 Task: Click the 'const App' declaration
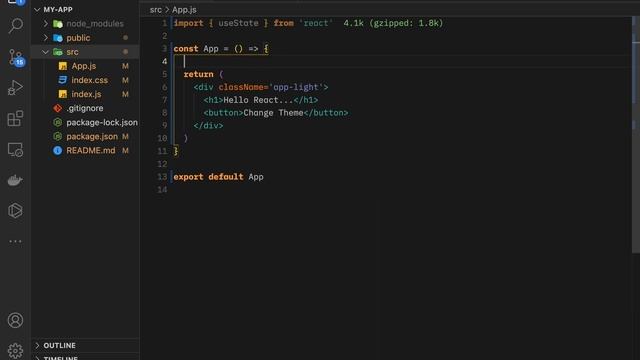pos(196,49)
